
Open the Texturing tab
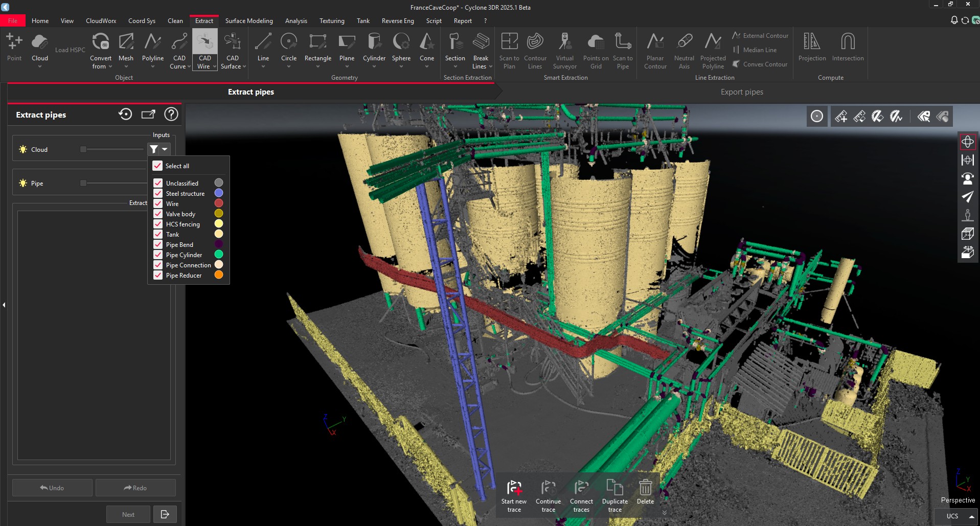pyautogui.click(x=331, y=20)
